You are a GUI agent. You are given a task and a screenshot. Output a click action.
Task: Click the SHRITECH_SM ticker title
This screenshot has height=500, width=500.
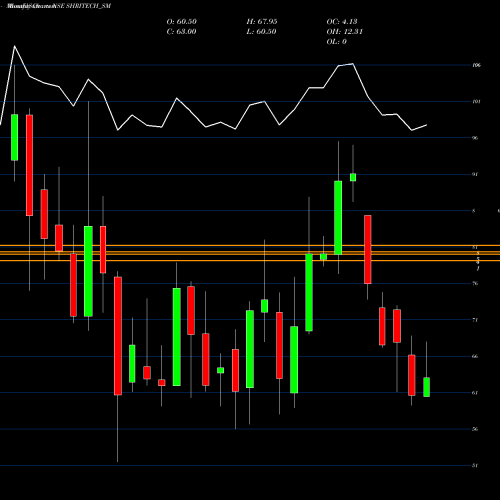click(88, 6)
